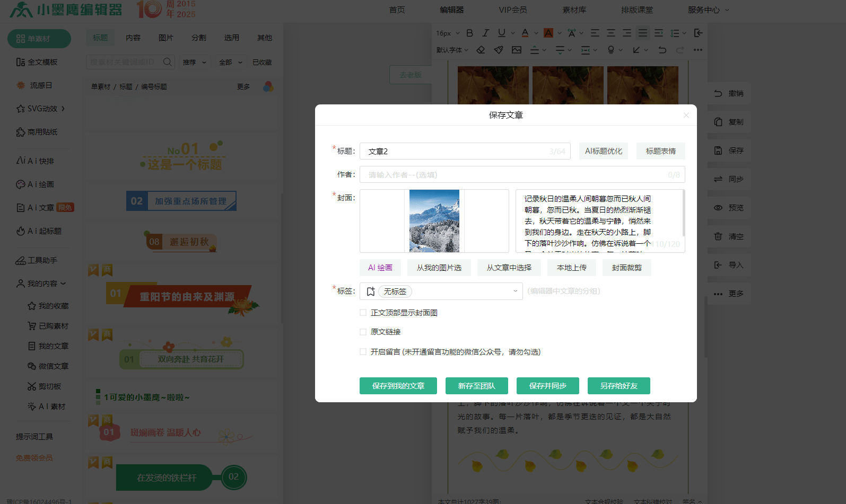This screenshot has height=504, width=846.
Task: Expand the 推荐 sort dropdown
Action: (x=194, y=63)
